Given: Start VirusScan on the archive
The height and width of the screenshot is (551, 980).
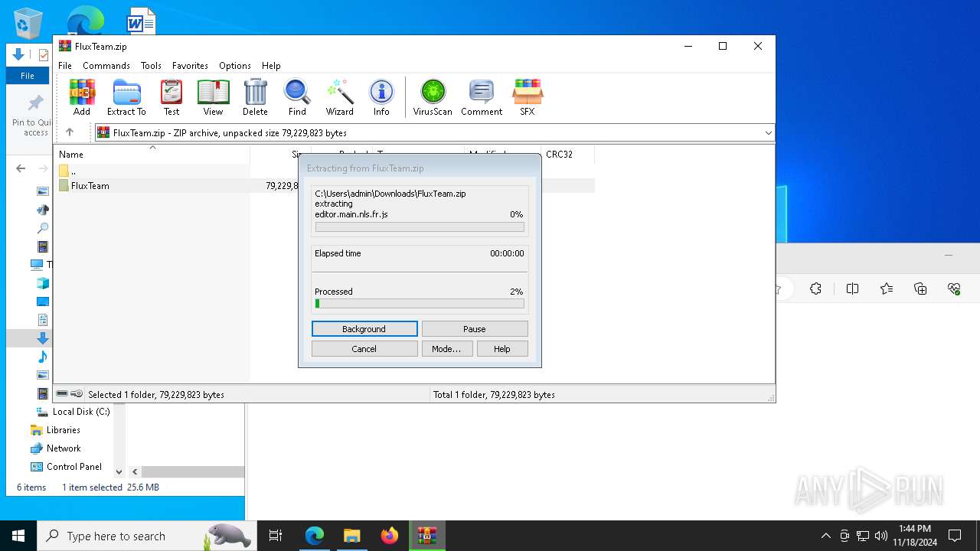Looking at the screenshot, I should pos(433,97).
